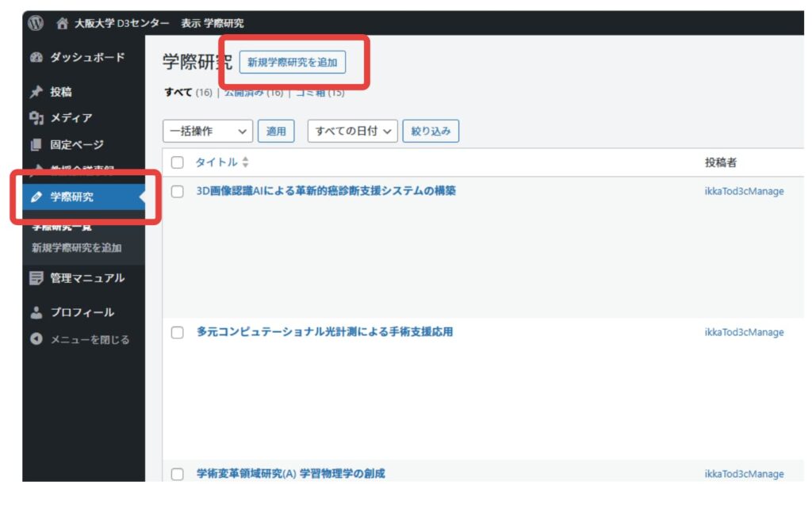Click the タイトル column header
812x508 pixels.
[216, 162]
